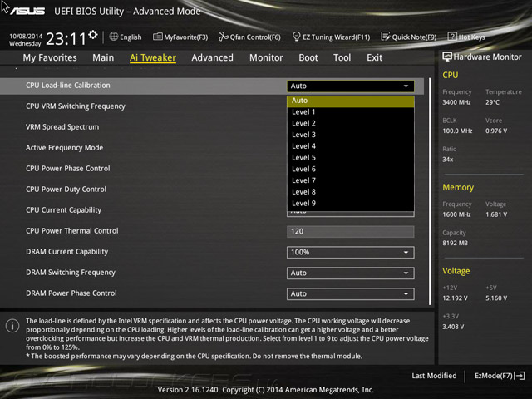Open the DRAM Power Phase Control dropdown

pos(351,293)
